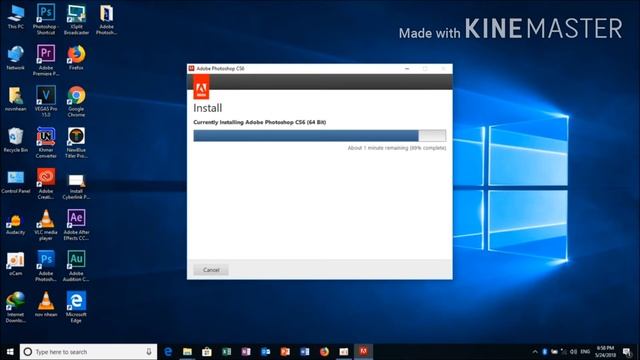Open Excel from the taskbar
The image size is (640, 360).
pos(227,351)
